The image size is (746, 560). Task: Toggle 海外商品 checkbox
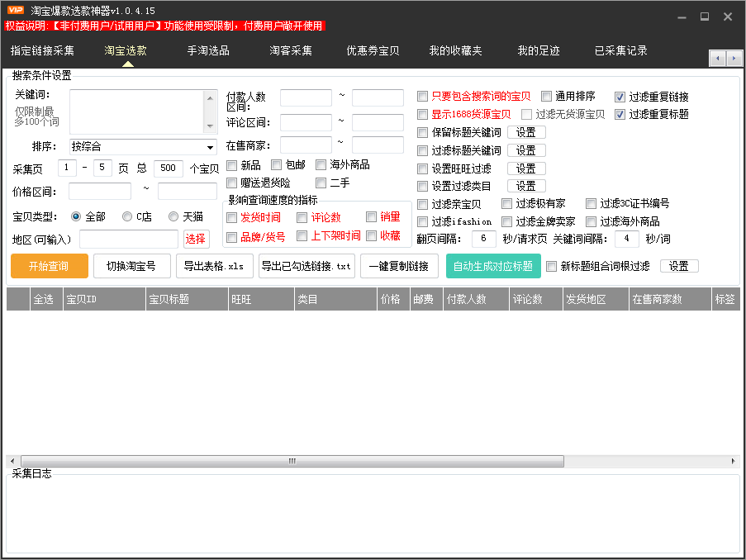(x=321, y=165)
